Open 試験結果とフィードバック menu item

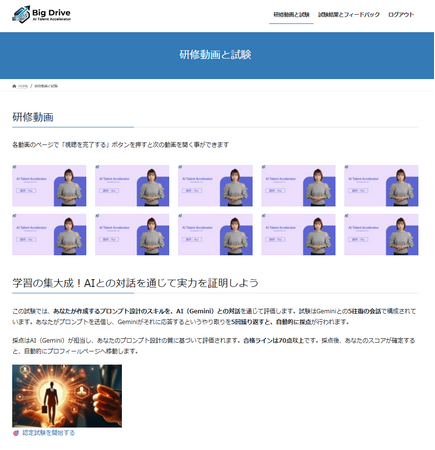(x=349, y=15)
